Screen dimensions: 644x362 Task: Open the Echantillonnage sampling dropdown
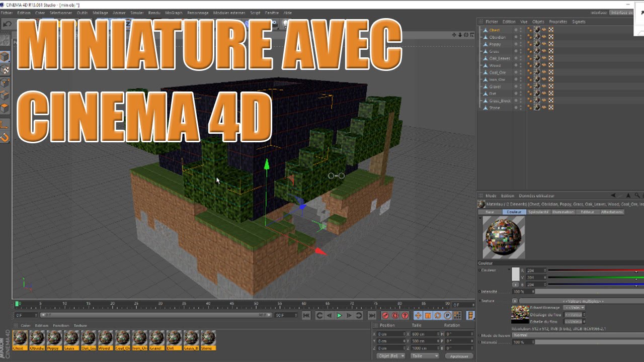click(x=574, y=308)
